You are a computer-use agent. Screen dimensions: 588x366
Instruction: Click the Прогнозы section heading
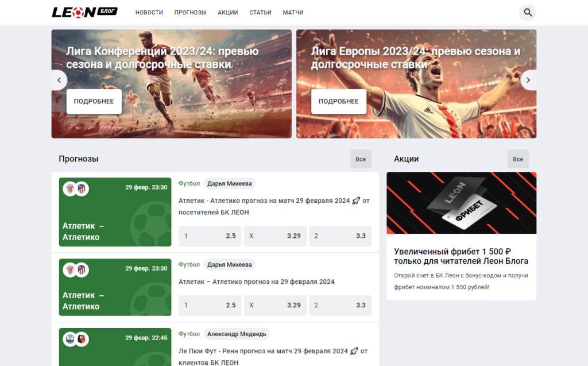pyautogui.click(x=78, y=159)
